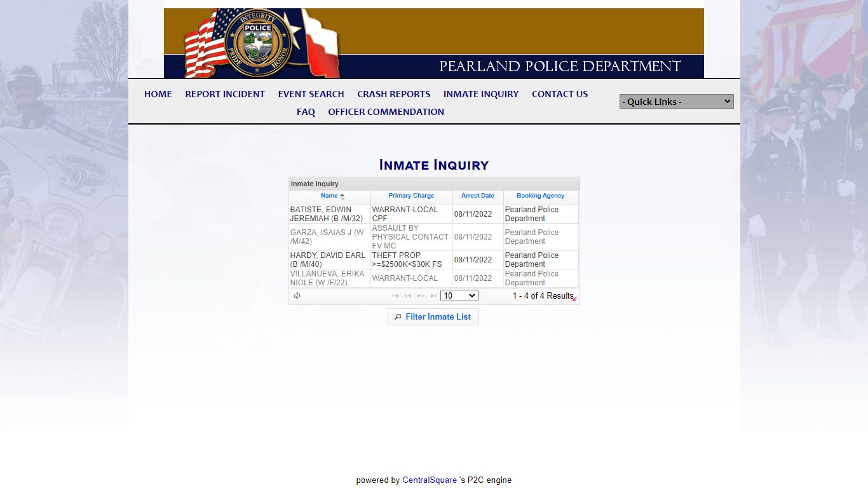Go to next page of results

click(421, 296)
